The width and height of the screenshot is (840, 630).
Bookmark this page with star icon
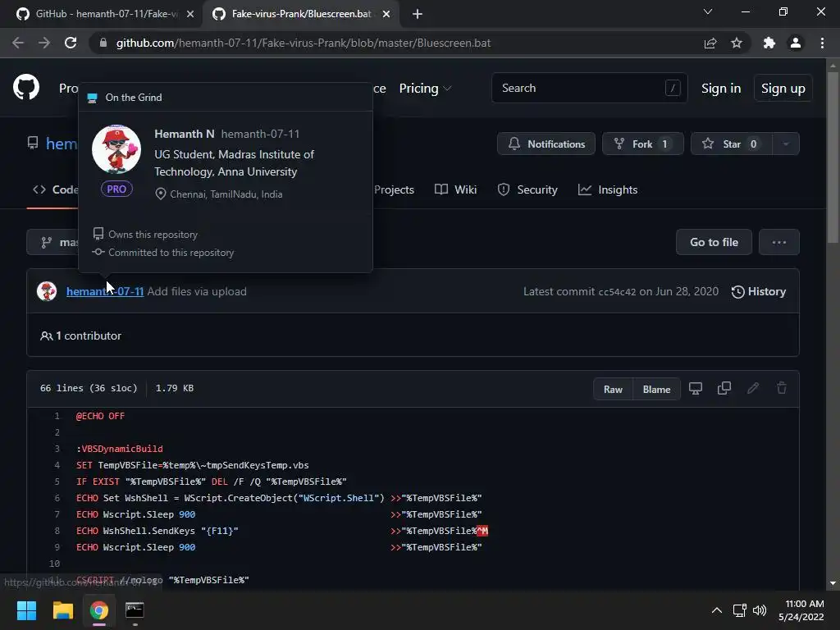(737, 43)
